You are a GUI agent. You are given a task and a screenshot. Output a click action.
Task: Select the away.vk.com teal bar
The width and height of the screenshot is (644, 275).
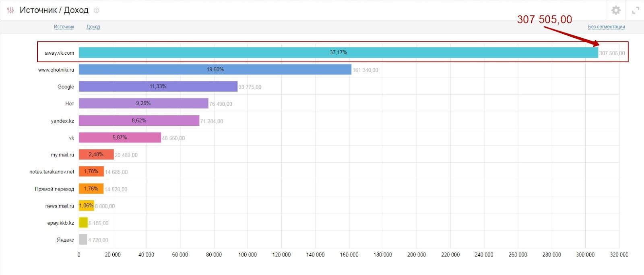339,53
